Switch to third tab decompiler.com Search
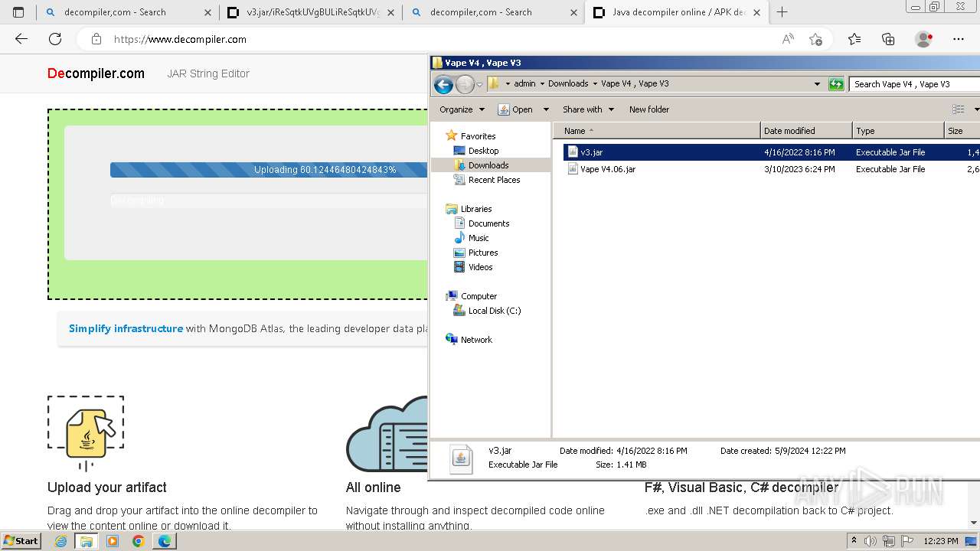 pos(493,12)
